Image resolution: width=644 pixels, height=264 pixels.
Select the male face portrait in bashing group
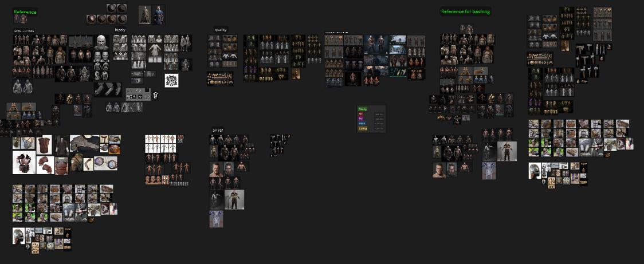tap(439, 170)
